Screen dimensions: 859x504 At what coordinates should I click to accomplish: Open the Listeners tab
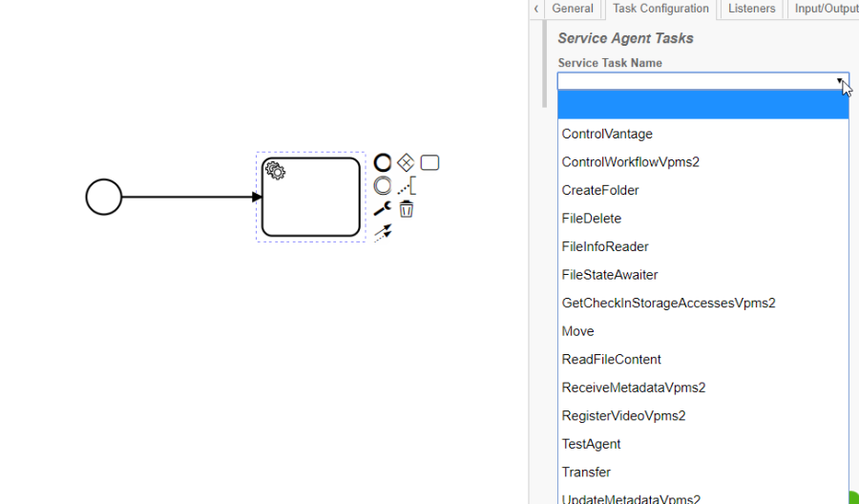752,9
